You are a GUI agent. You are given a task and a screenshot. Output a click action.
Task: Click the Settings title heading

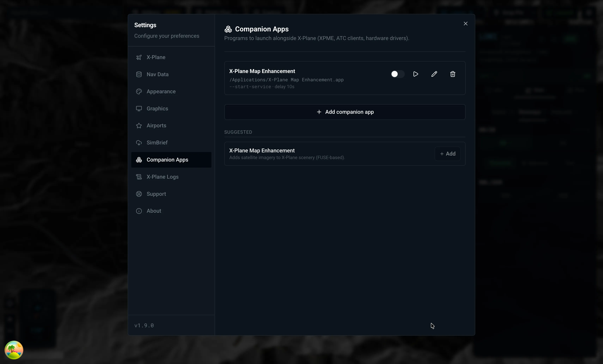pos(145,25)
